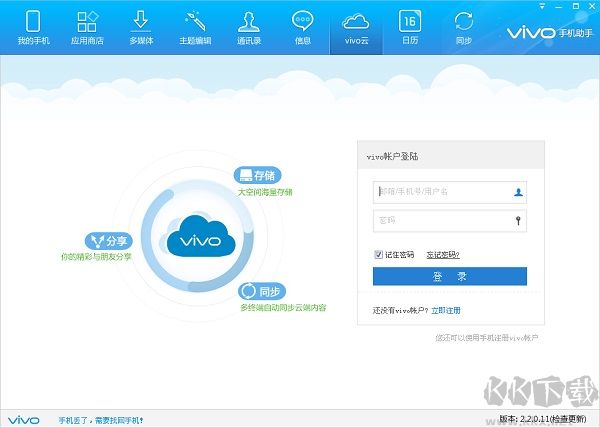Image resolution: width=600 pixels, height=428 pixels.
Task: Focus the 邮箱/手机号/用户名 input field
Action: 450,192
